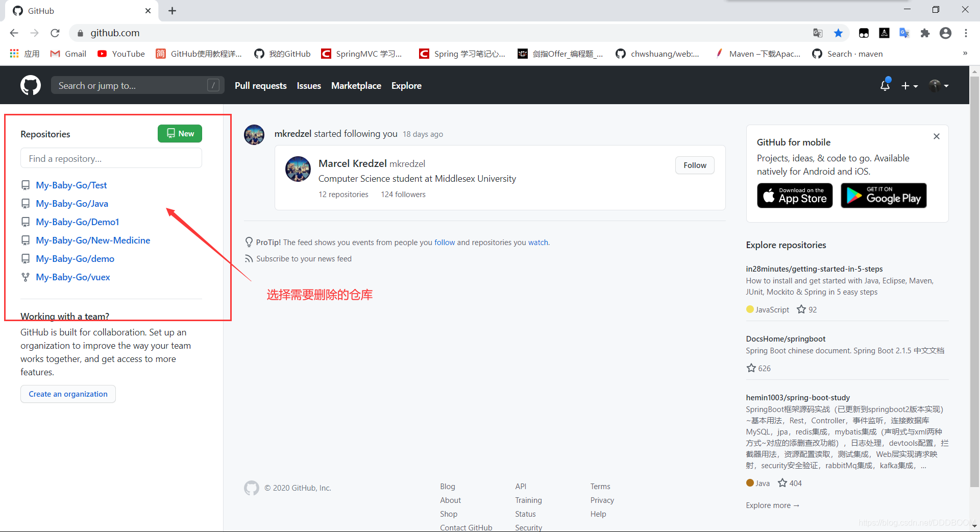
Task: Click footer GitHub mark icon
Action: (x=251, y=488)
